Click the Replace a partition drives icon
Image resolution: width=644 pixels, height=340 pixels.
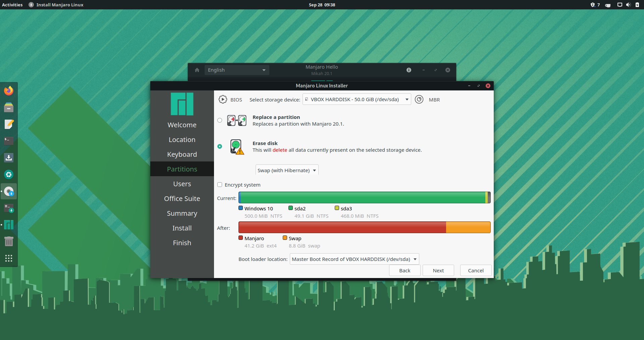coord(237,120)
